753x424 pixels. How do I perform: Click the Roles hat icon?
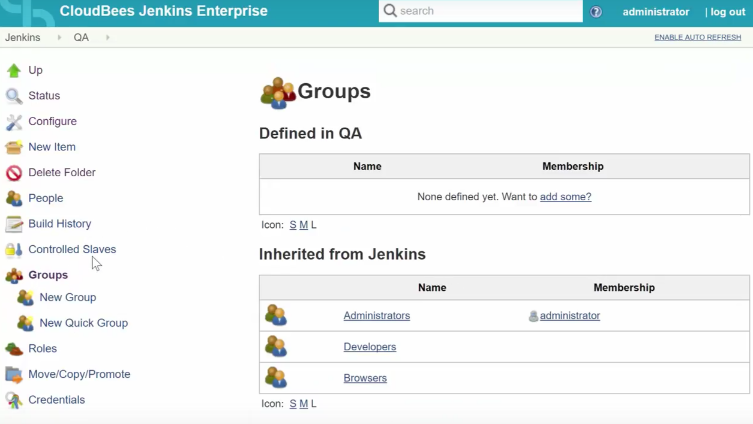point(13,349)
